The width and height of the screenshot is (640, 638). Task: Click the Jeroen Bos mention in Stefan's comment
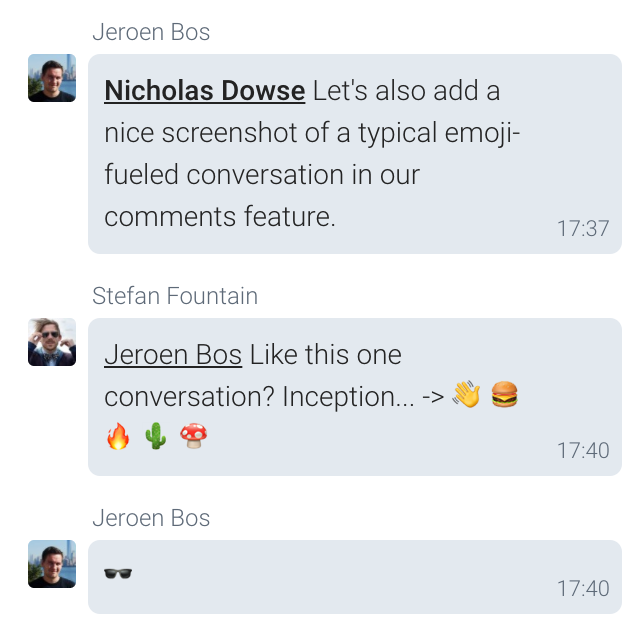tap(173, 355)
